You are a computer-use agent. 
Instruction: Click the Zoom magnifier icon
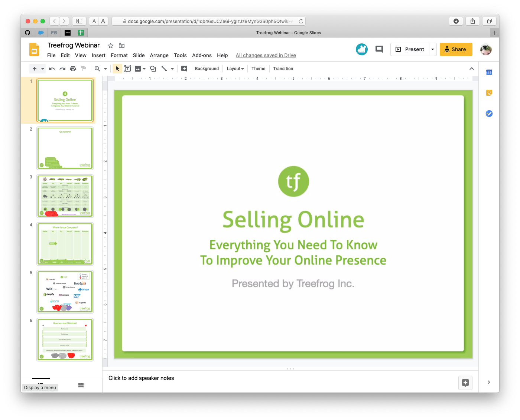click(x=97, y=69)
